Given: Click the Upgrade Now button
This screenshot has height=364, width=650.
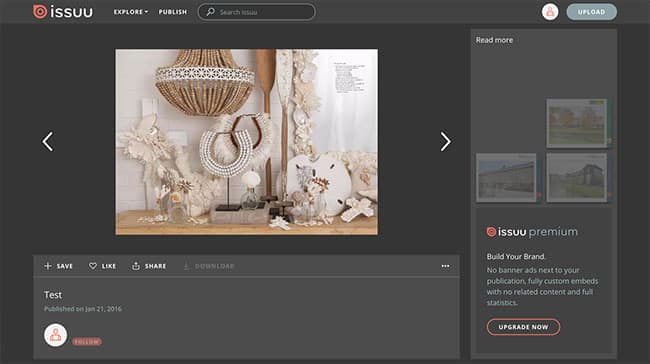Looking at the screenshot, I should [523, 327].
